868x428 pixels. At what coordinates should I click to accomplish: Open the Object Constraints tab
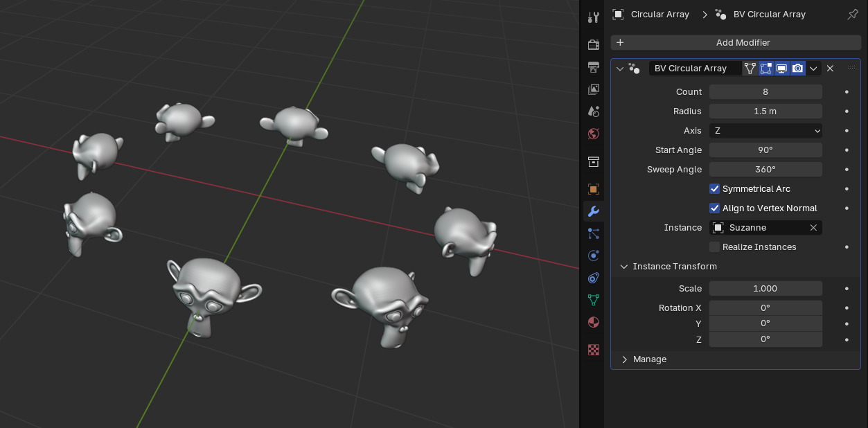(x=593, y=278)
